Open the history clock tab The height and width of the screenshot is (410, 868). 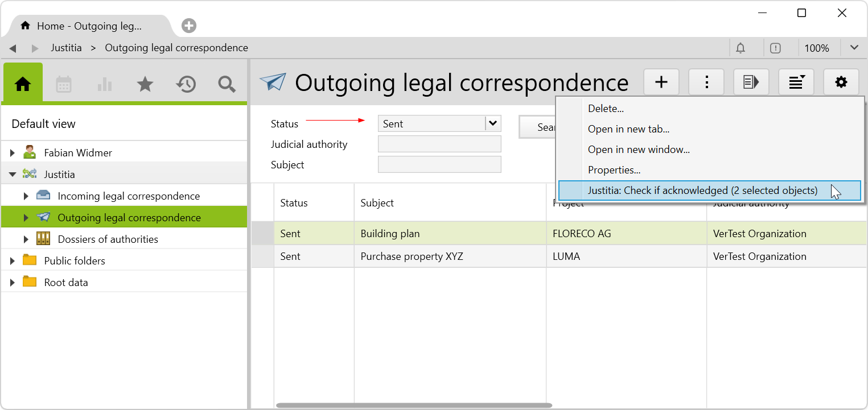pos(186,84)
